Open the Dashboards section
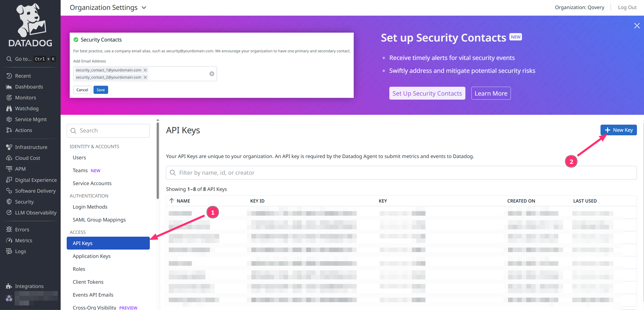 pos(29,86)
